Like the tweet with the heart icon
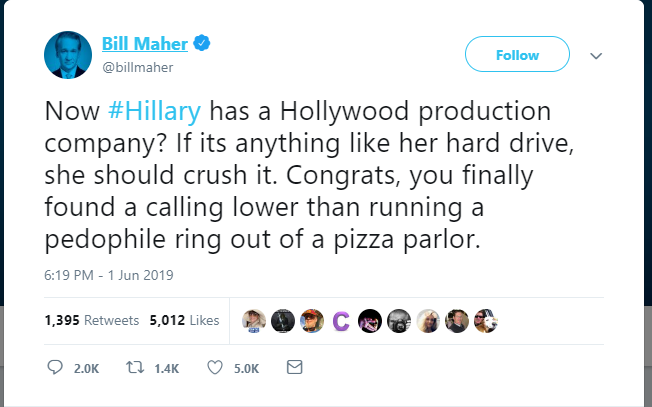Screen dimensions: 652x407 click(x=213, y=368)
